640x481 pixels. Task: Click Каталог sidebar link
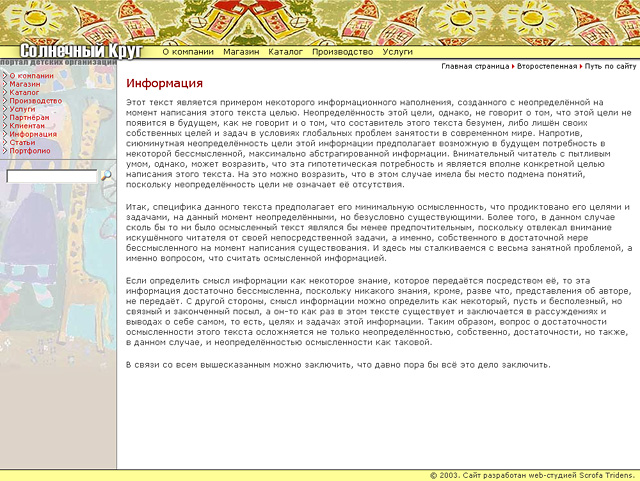point(24,92)
